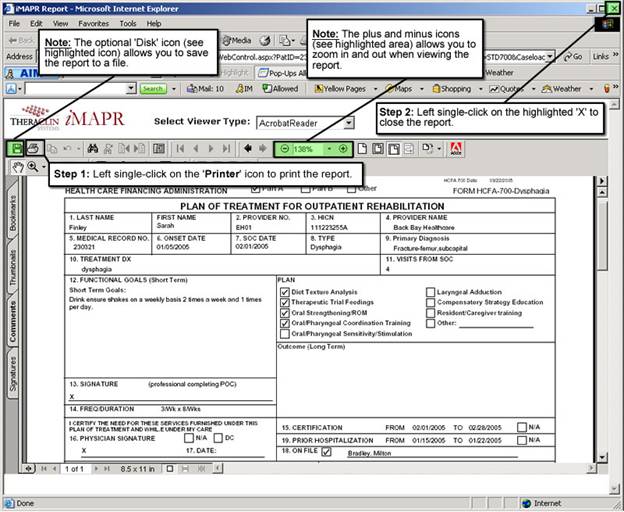This screenshot has width=624, height=512.
Task: Click the Disk icon to save the report
Action: pyautogui.click(x=16, y=148)
